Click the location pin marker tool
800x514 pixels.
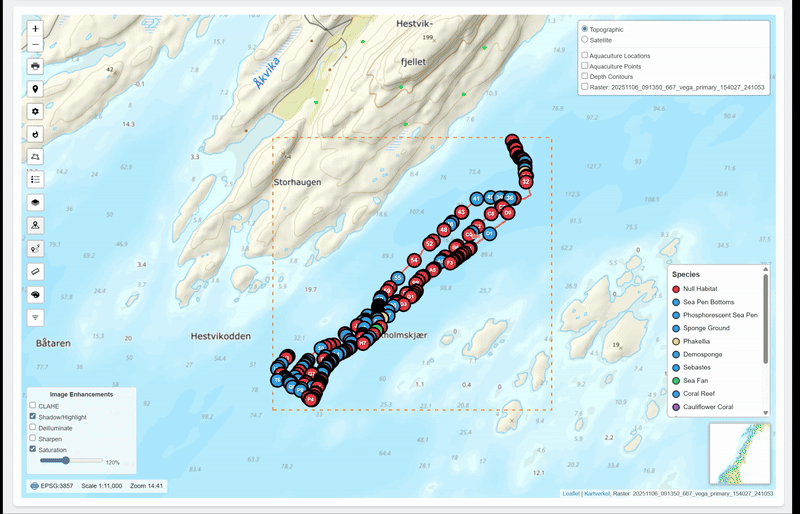click(x=35, y=89)
